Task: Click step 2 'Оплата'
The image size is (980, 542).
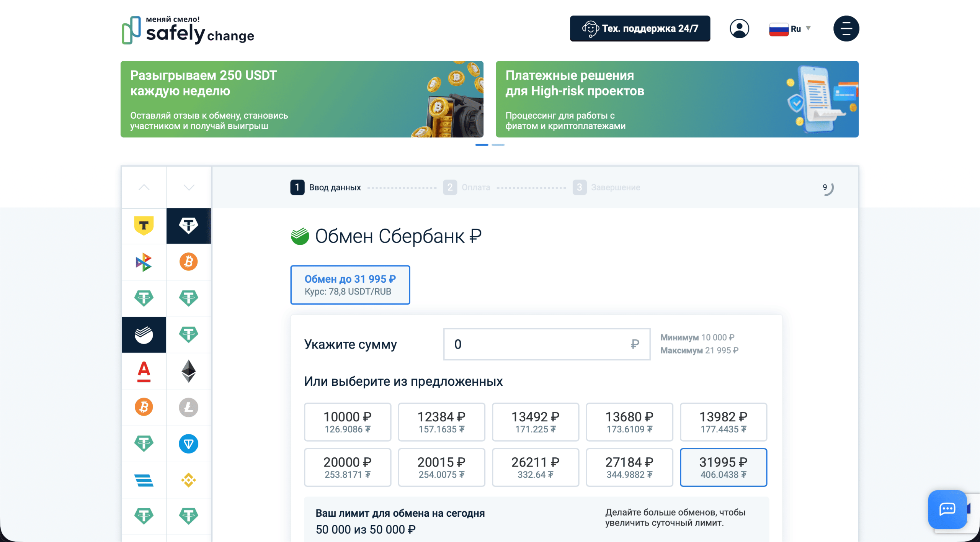Action: click(467, 187)
